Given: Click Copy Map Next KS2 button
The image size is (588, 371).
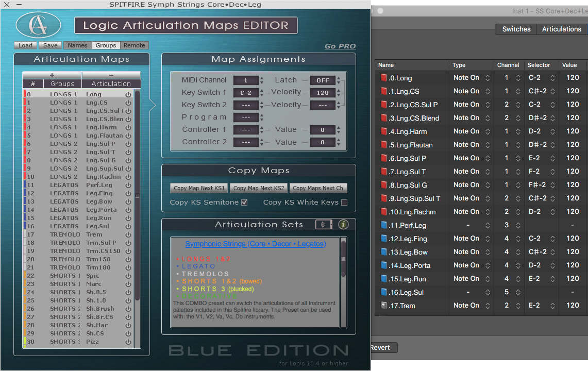Looking at the screenshot, I should [x=259, y=188].
